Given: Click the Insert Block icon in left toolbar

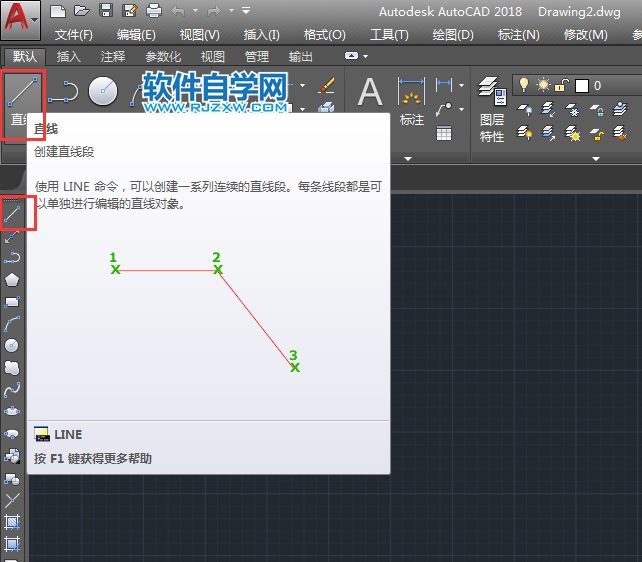Looking at the screenshot, I should pyautogui.click(x=12, y=456).
